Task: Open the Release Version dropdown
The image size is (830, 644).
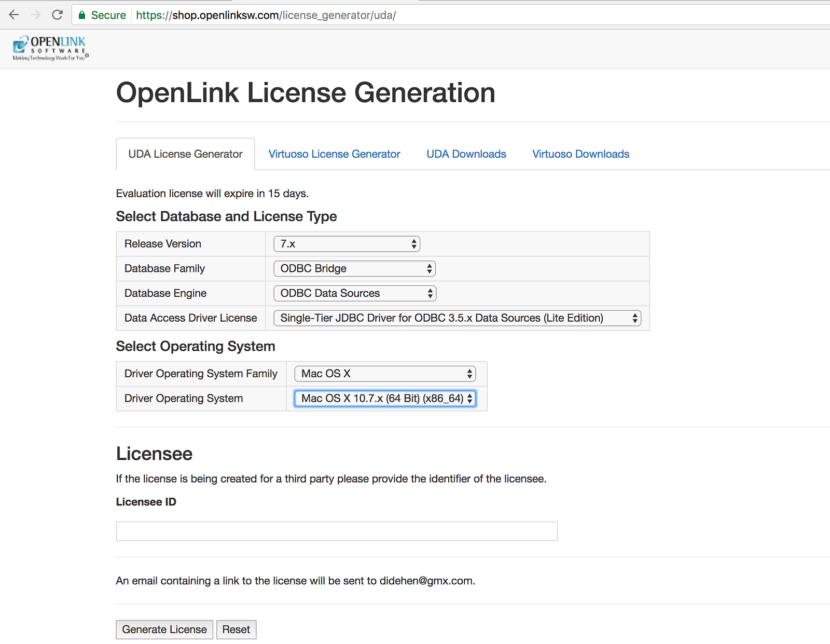Action: [347, 244]
